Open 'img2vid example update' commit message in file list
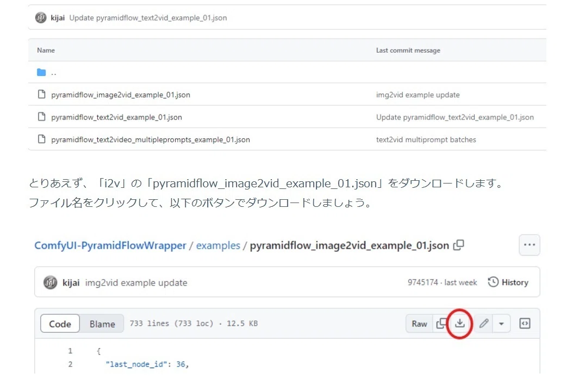The width and height of the screenshot is (567, 392). click(x=418, y=94)
